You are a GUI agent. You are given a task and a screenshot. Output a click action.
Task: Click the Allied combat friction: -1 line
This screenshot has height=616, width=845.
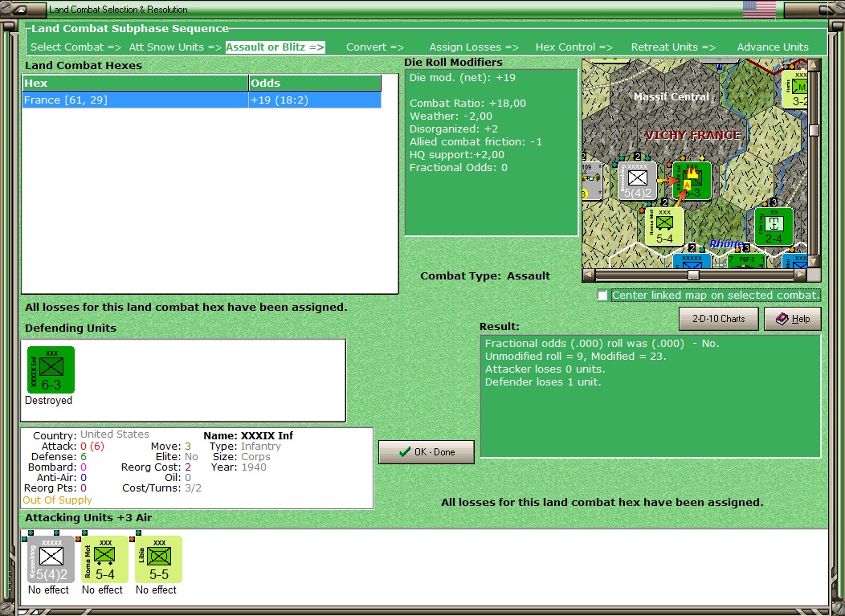[x=476, y=141]
